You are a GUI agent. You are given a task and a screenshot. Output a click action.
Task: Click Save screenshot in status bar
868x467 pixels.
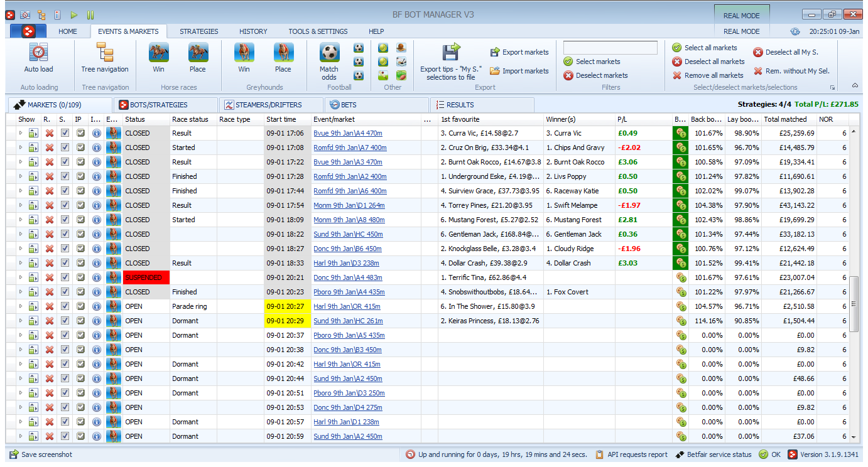coord(40,454)
